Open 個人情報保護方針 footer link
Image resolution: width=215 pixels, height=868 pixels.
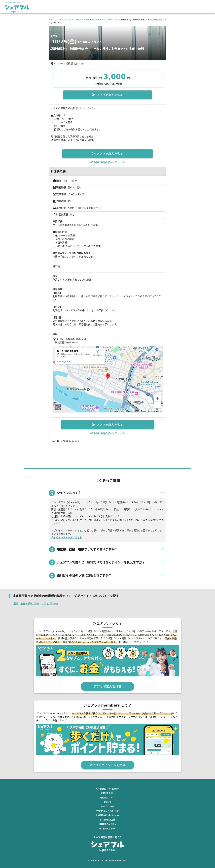107,820
